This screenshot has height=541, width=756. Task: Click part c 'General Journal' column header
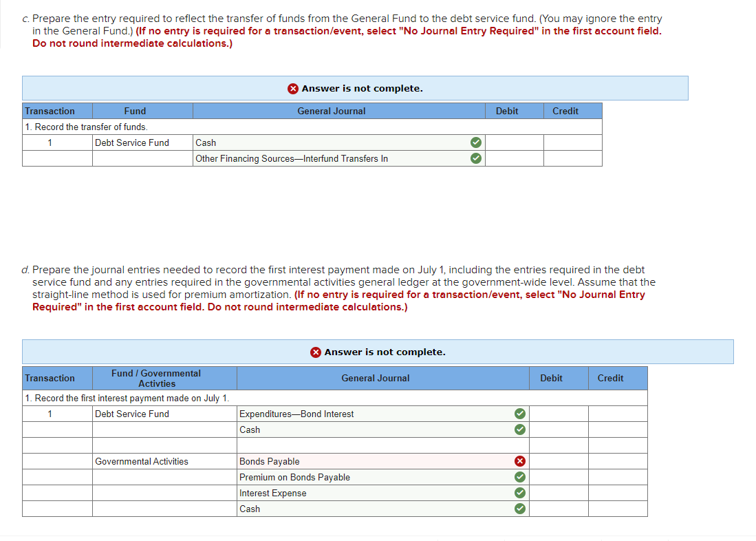339,111
